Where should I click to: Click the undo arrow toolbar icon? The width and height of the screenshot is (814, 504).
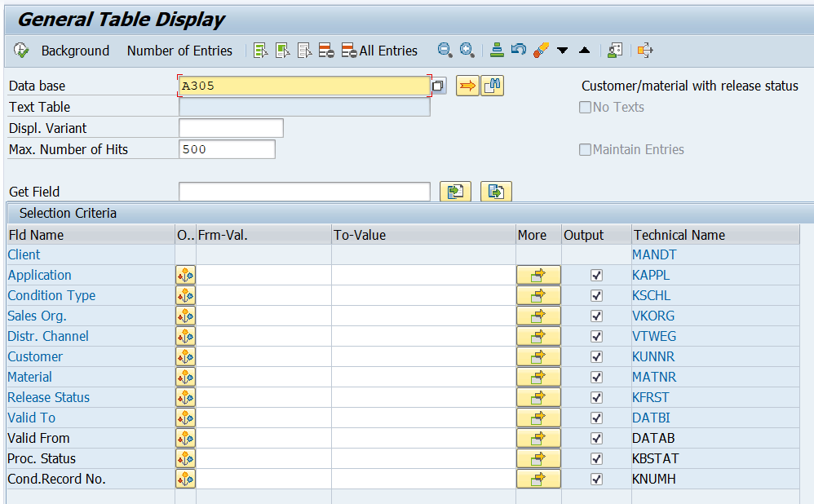tap(519, 50)
